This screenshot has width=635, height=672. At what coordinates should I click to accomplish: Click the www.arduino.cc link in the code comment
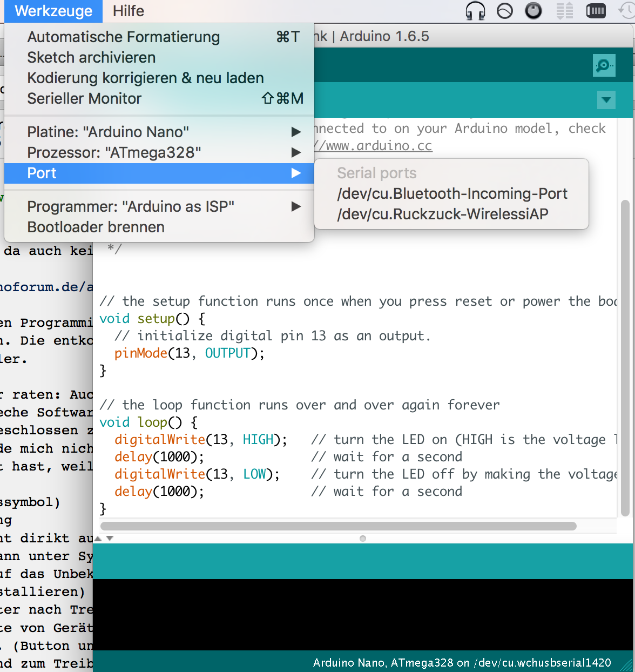(374, 146)
